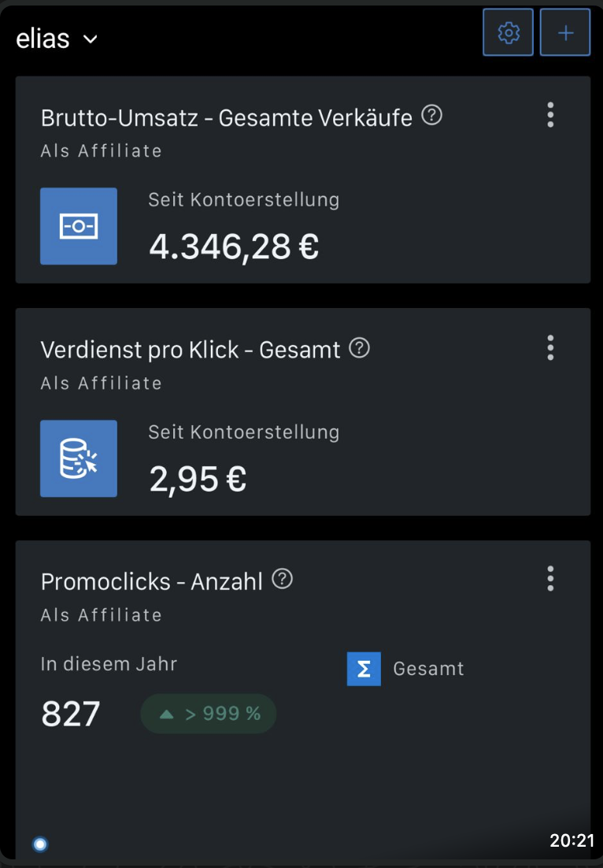The height and width of the screenshot is (868, 603).
Task: Open help for Brutto-Umsatz Gesamte Verkäufe
Action: (x=431, y=116)
